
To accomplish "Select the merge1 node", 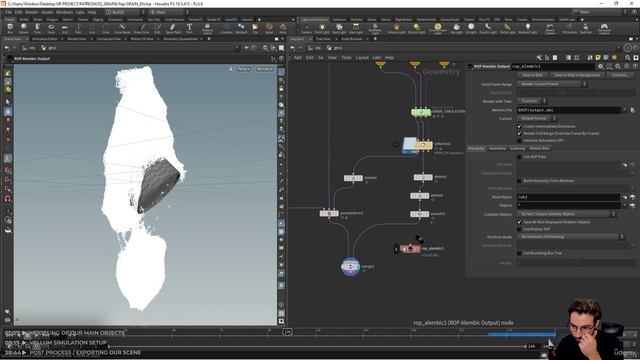I will [x=350, y=267].
